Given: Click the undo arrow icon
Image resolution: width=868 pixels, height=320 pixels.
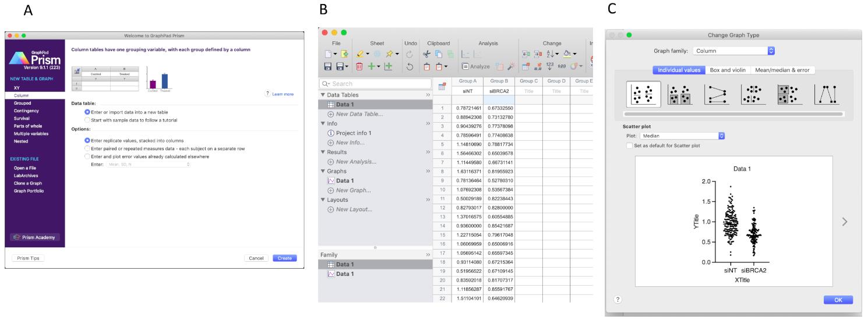Looking at the screenshot, I should click(410, 66).
